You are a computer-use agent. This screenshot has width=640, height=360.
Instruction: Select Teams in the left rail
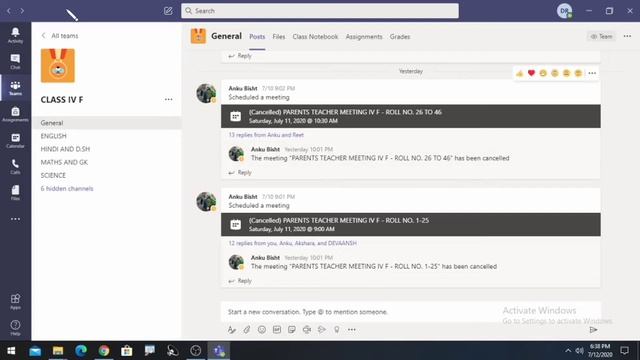pyautogui.click(x=15, y=88)
